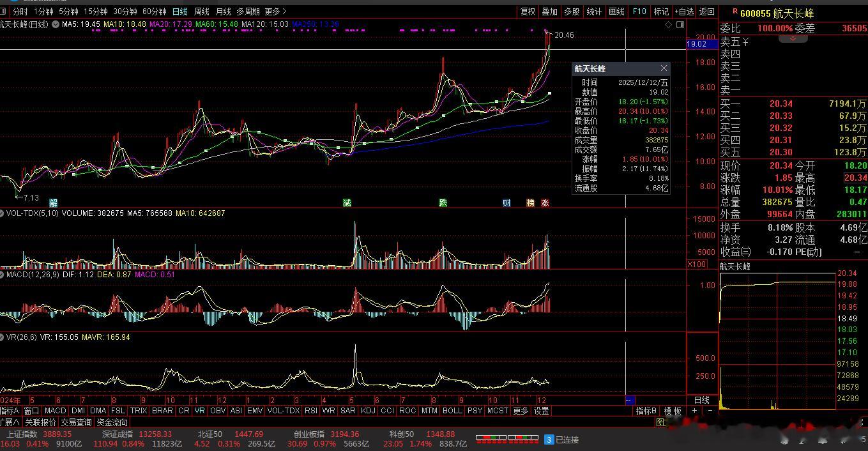The height and width of the screenshot is (451, 868).
Task: Switch to the 周线 weekly chart
Action: 201,11
